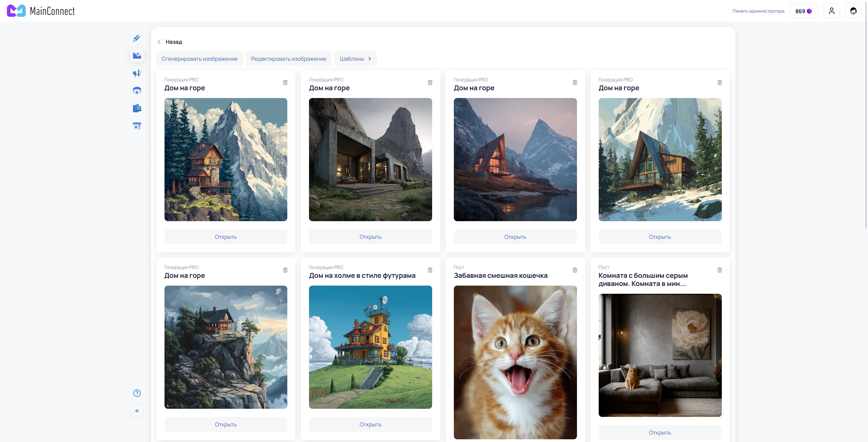Open the Панель администратора link

coord(758,11)
